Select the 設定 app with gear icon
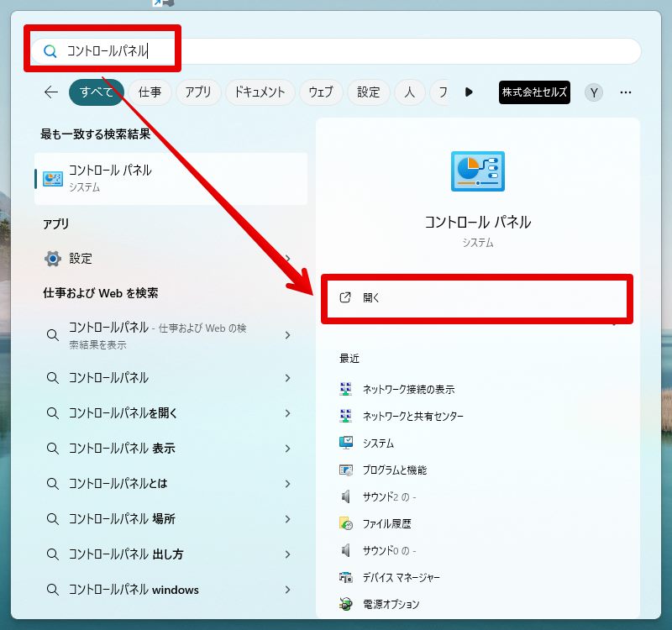This screenshot has height=630, width=672. 167,259
